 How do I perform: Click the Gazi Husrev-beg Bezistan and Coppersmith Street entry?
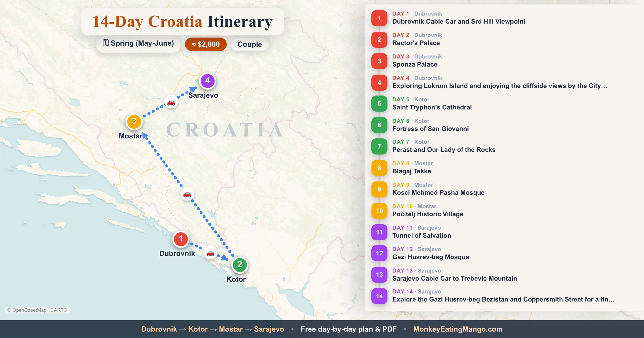[503, 299]
